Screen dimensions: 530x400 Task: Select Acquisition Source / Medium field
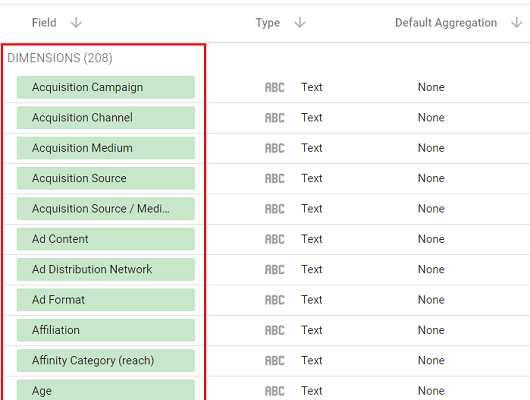pyautogui.click(x=106, y=209)
